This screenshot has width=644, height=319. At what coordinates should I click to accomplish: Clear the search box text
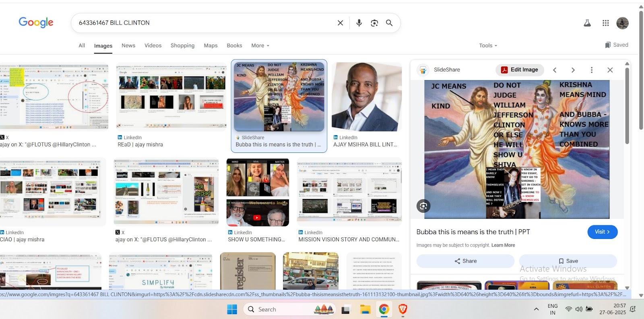(x=340, y=23)
